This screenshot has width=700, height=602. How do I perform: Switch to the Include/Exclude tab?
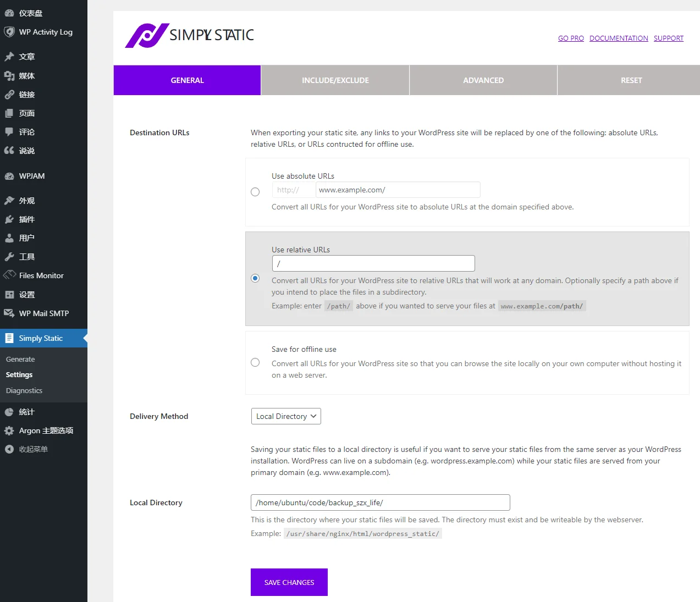coord(335,80)
